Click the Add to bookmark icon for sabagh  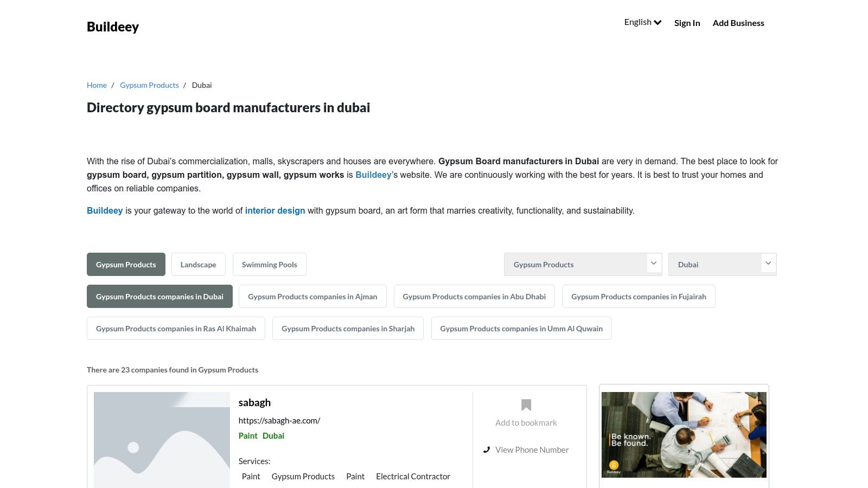pyautogui.click(x=526, y=404)
